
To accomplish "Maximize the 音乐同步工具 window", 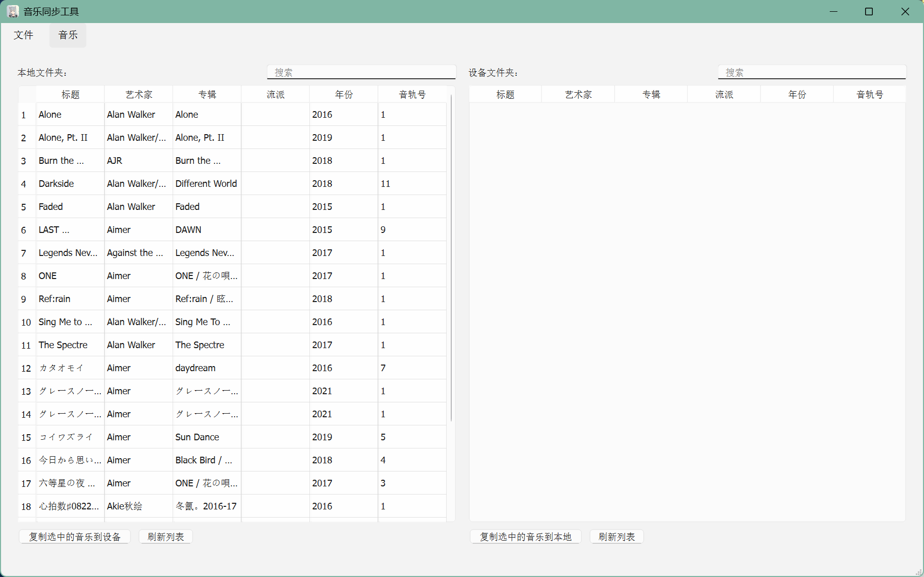I will (869, 11).
